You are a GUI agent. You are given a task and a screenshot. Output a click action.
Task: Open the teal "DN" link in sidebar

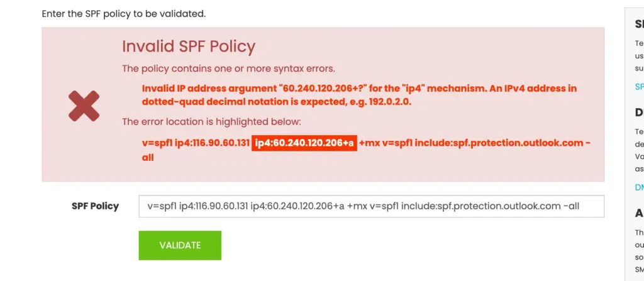[639, 187]
